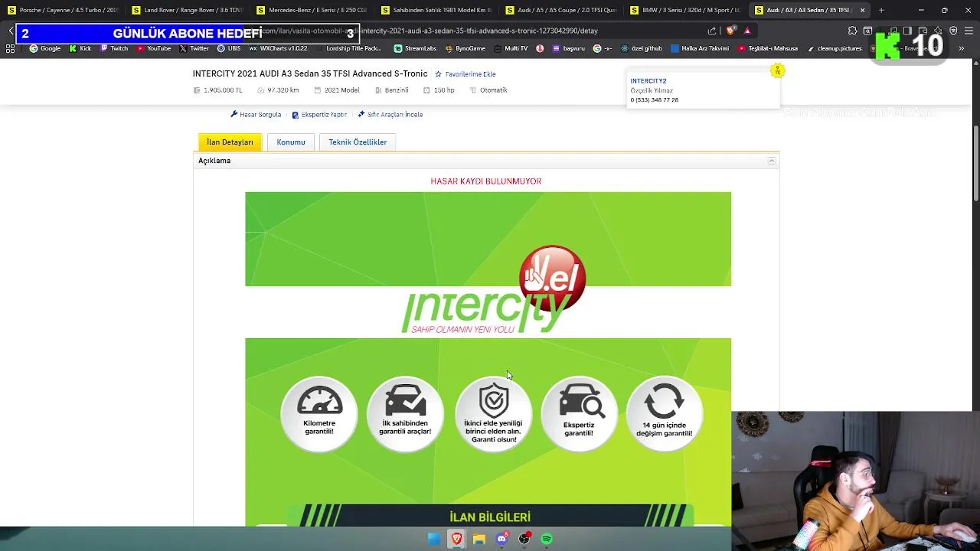This screenshot has width=980, height=551.
Task: Click the İlk sahibinden garantili araçlar badge
Action: coord(405,413)
